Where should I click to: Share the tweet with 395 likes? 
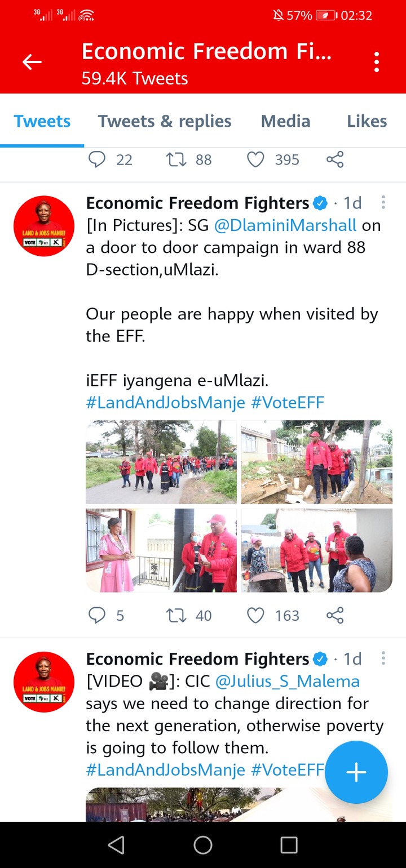pyautogui.click(x=335, y=159)
